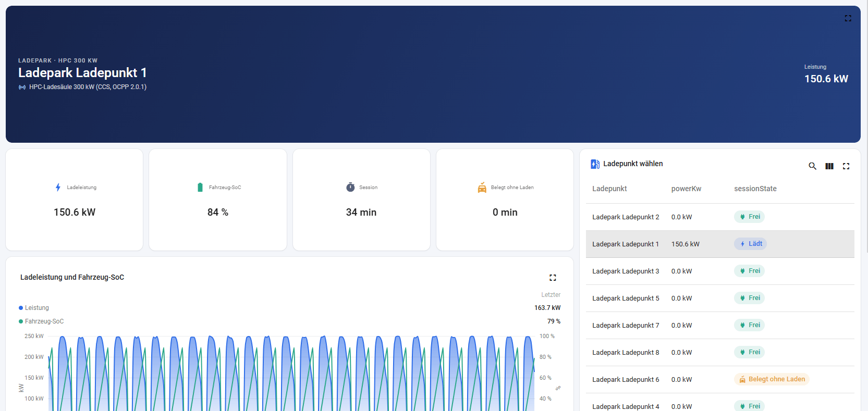Click the Frei status chip for Ladepunkt 5
The image size is (868, 411).
(749, 298)
